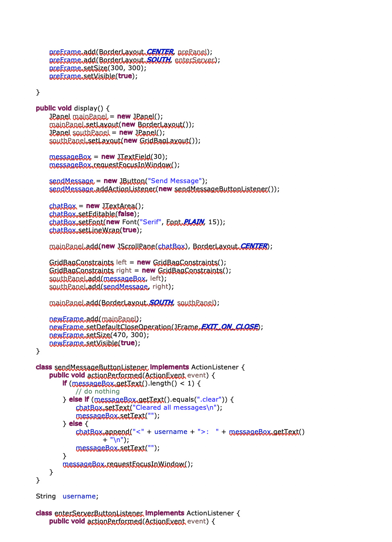This screenshot has width=392, height=542.
Task: Click the line 'preFrame.setVisible(true);'
Action: pos(94,76)
